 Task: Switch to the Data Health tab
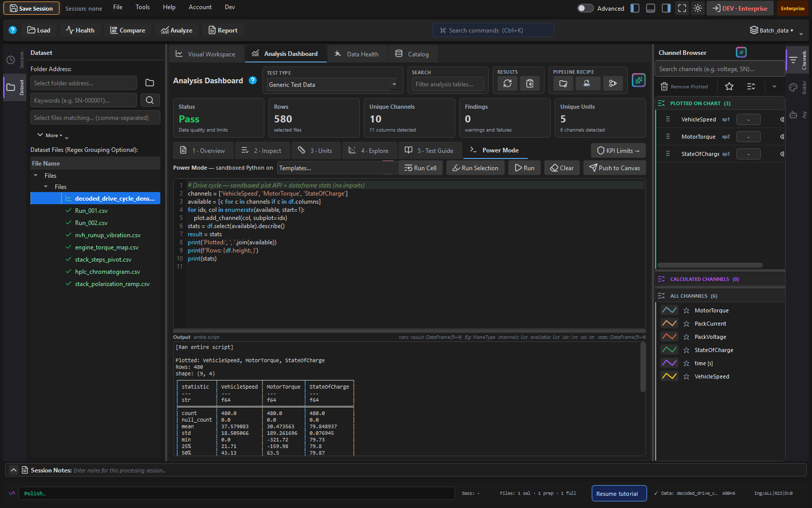coord(357,54)
